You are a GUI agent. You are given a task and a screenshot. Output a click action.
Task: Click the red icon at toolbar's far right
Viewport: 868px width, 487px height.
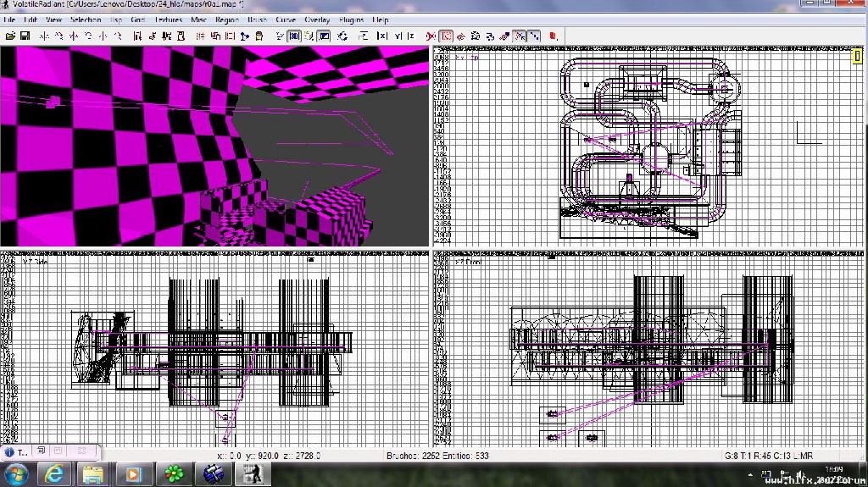pyautogui.click(x=553, y=36)
